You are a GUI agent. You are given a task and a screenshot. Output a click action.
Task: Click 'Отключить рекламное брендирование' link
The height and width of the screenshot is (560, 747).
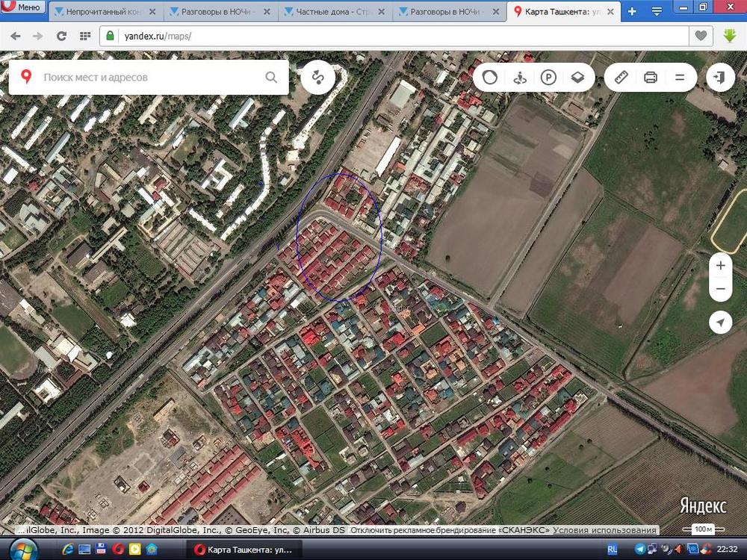(450, 530)
